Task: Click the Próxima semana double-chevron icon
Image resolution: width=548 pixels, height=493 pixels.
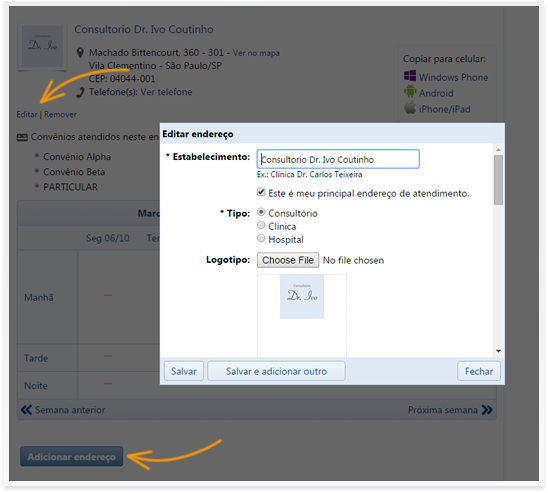Action: tap(487, 410)
